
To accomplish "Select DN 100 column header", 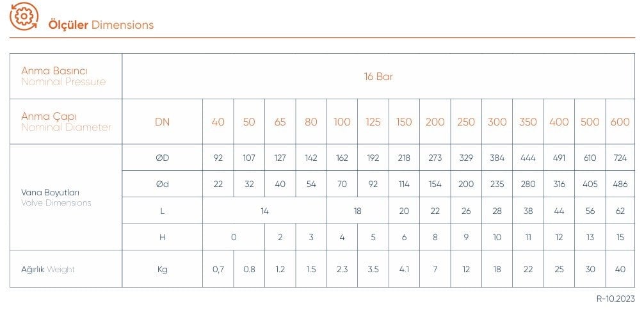I will (x=342, y=122).
